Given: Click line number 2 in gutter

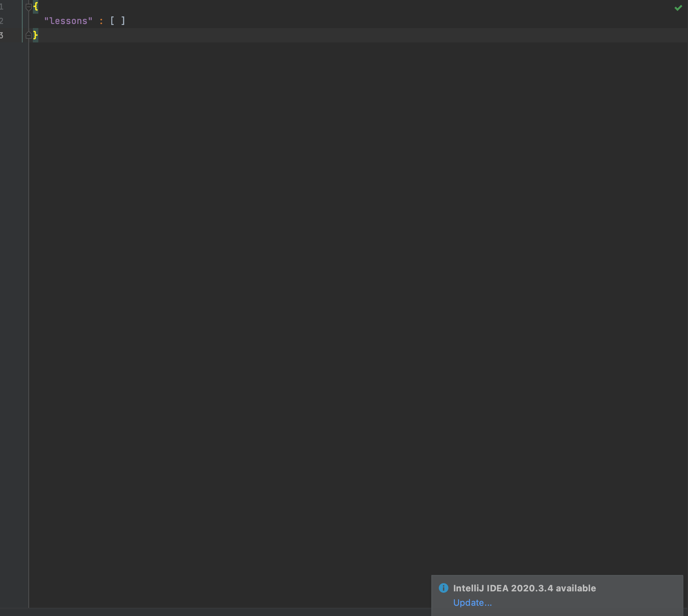Looking at the screenshot, I should [x=2, y=21].
